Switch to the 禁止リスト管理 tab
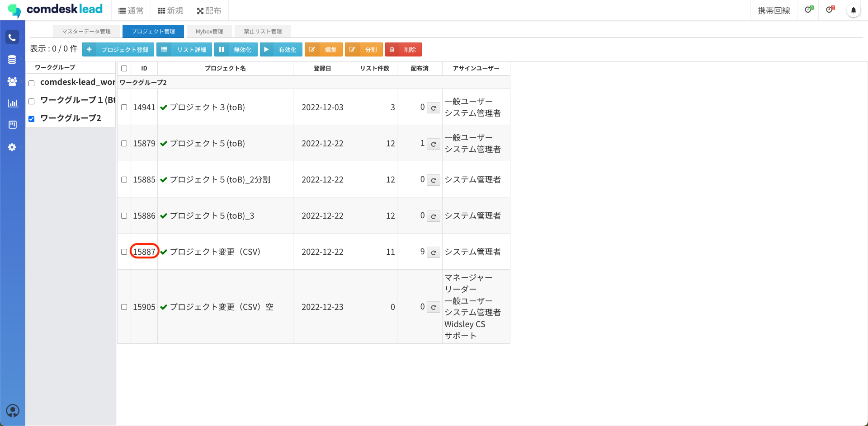The image size is (868, 426). 263,32
